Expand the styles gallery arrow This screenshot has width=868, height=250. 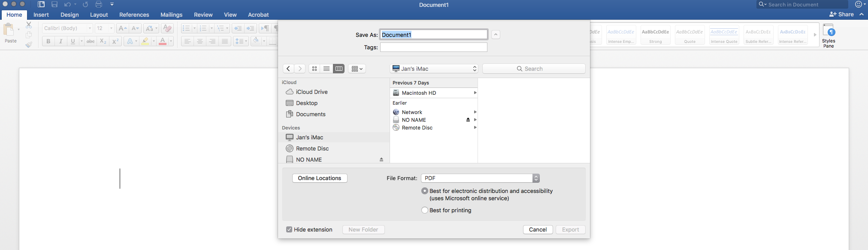coord(815,35)
